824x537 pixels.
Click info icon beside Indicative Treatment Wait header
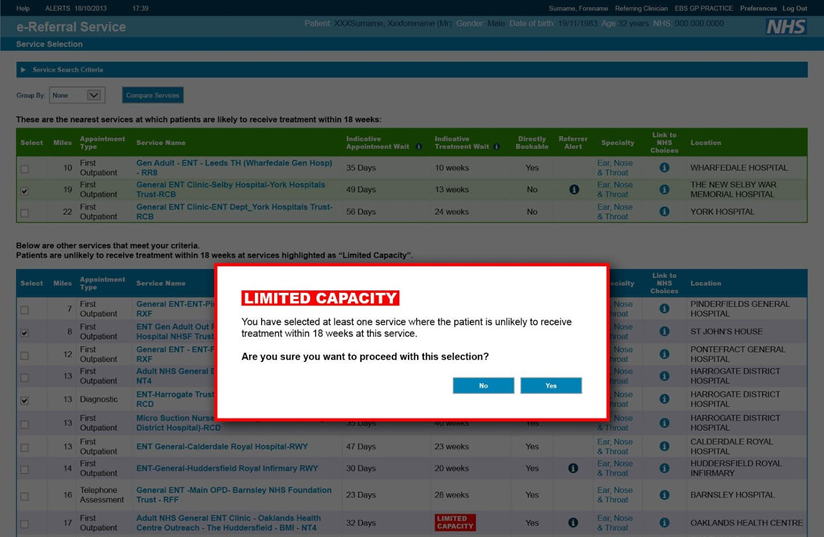point(497,147)
